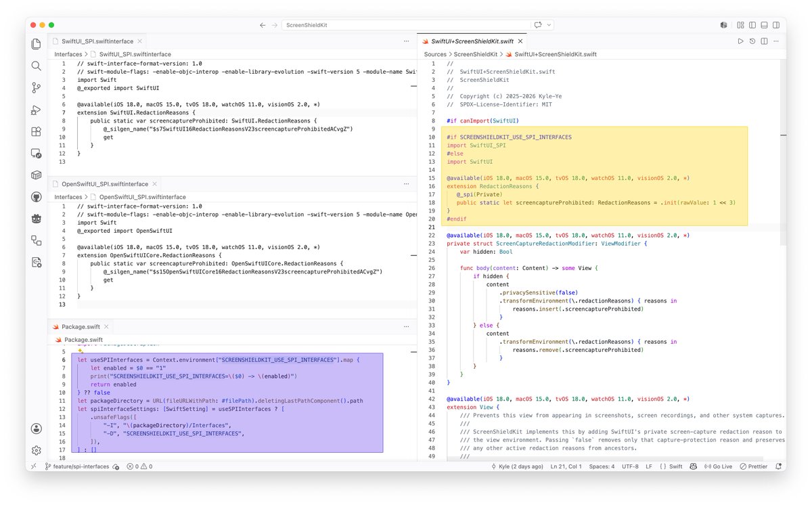This screenshot has width=812, height=505.
Task: Open the Run and Debug view
Action: point(37,110)
